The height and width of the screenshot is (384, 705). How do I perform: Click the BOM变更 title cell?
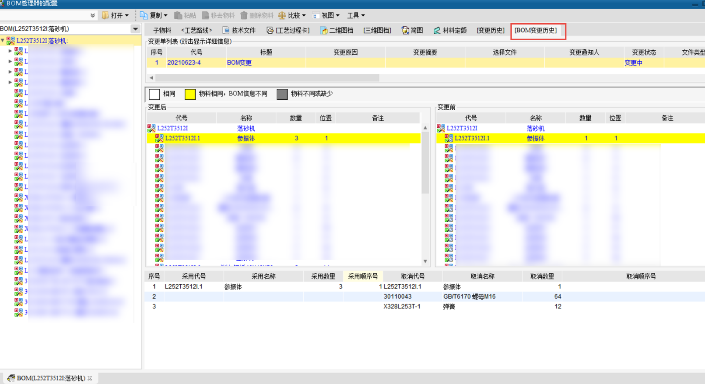[239, 63]
